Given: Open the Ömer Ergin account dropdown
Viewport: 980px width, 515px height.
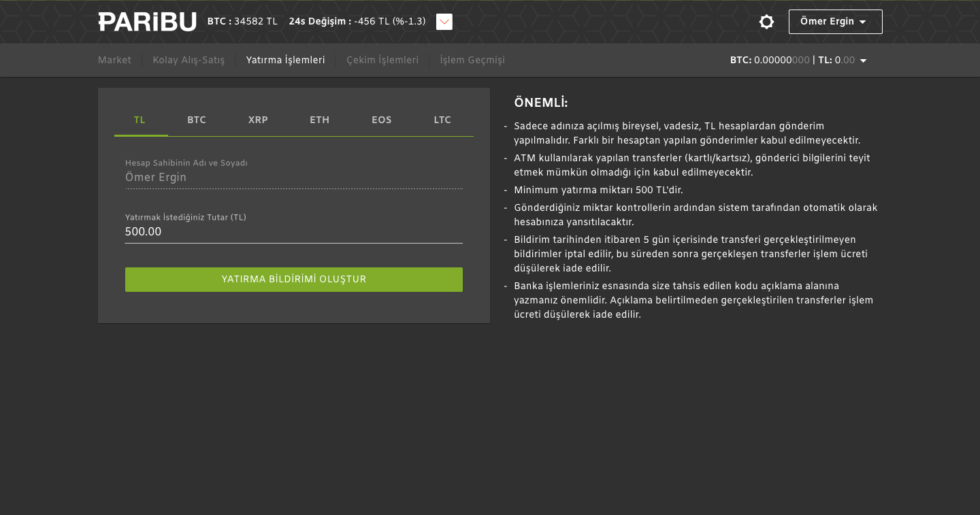Looking at the screenshot, I should [x=835, y=22].
